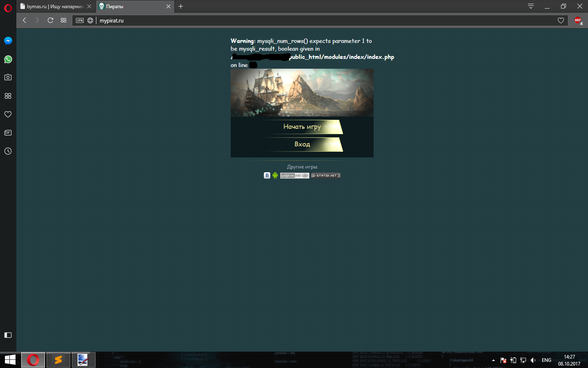Open Speed Dial from the sidebar
Image resolution: width=588 pixels, height=368 pixels.
pyautogui.click(x=8, y=96)
